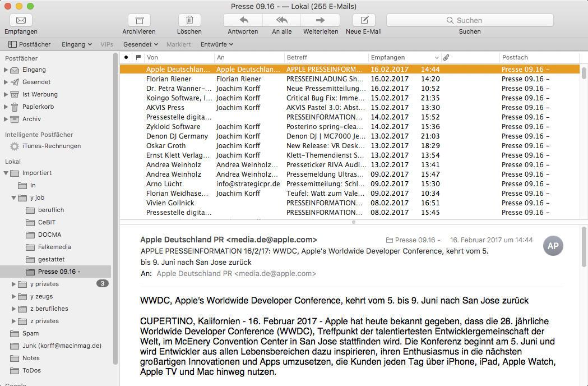The width and height of the screenshot is (588, 386).
Task: Click the unread badge 3 on y privates
Action: point(103,283)
